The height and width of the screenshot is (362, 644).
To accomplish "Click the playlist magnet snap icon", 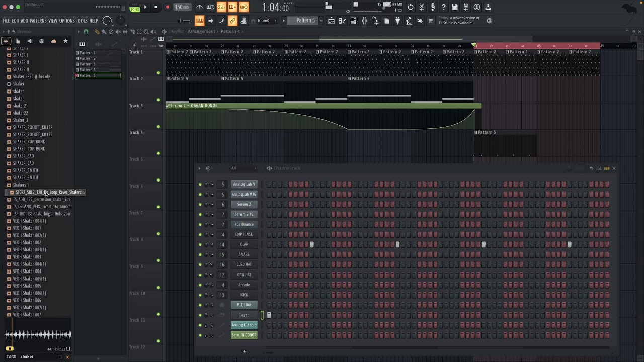I will [x=86, y=32].
